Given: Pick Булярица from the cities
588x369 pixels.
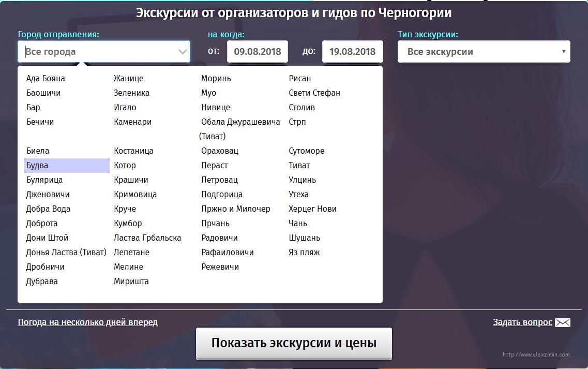Looking at the screenshot, I should coord(44,180).
